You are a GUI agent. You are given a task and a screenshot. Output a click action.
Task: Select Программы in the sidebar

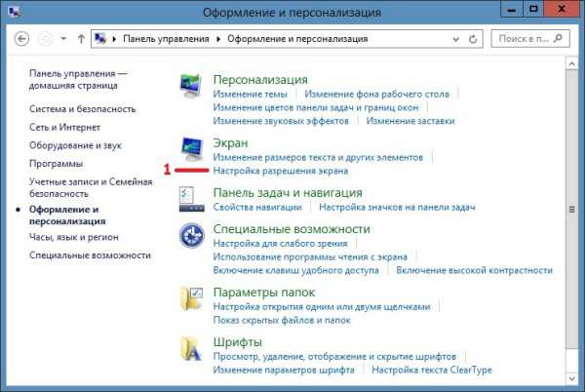(56, 164)
